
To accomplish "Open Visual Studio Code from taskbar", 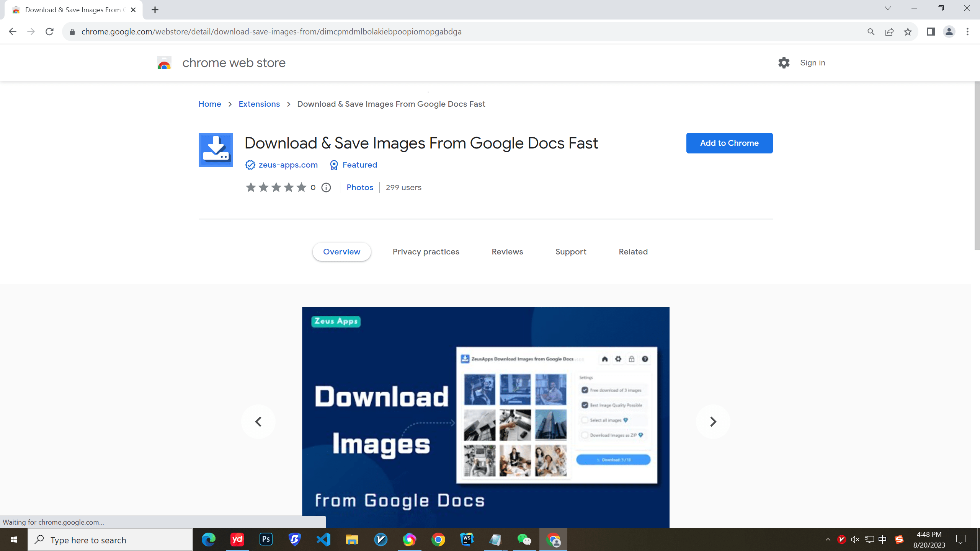I will [x=323, y=540].
